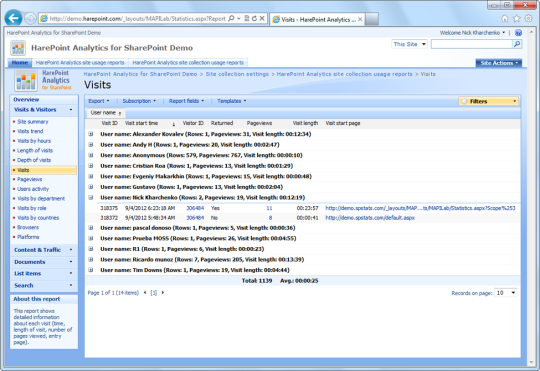Screen dimensions: 540x371
Task: Open the Site summary report
Action: [33, 122]
